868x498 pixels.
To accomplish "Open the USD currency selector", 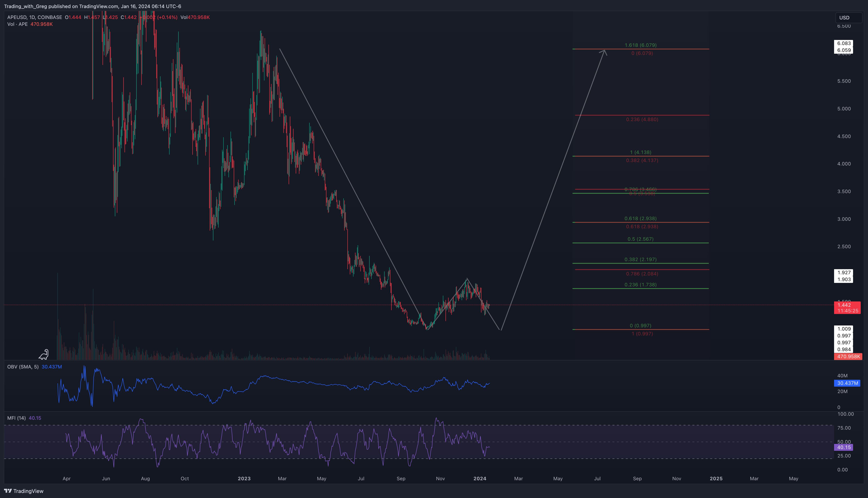I will [848, 18].
